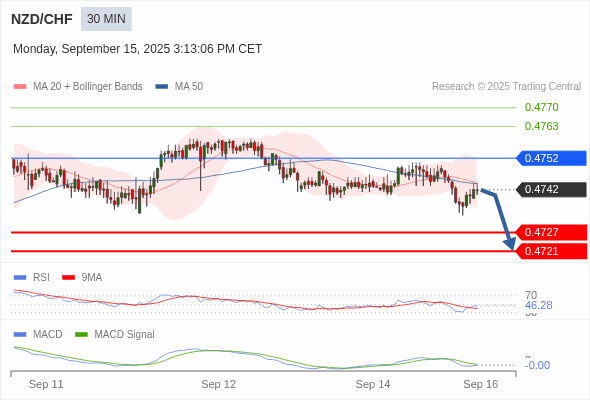The image size is (590, 400).
Task: Click the Sep 12 date axis label
Action: pos(218,384)
